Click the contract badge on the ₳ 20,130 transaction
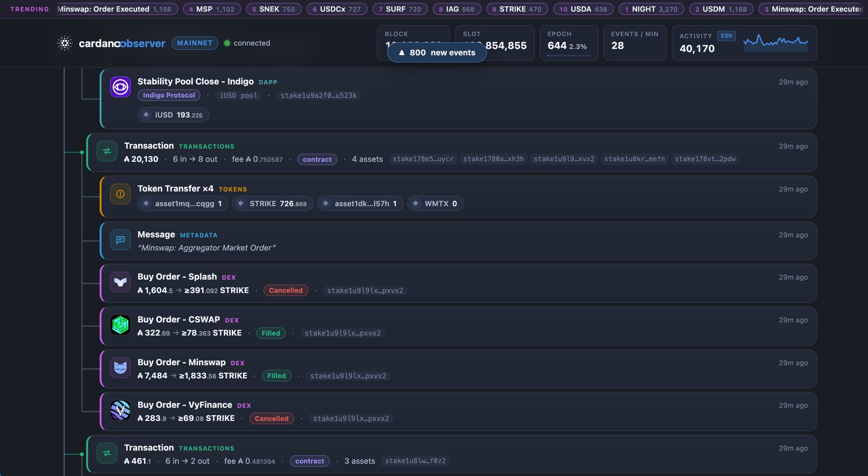 [317, 159]
